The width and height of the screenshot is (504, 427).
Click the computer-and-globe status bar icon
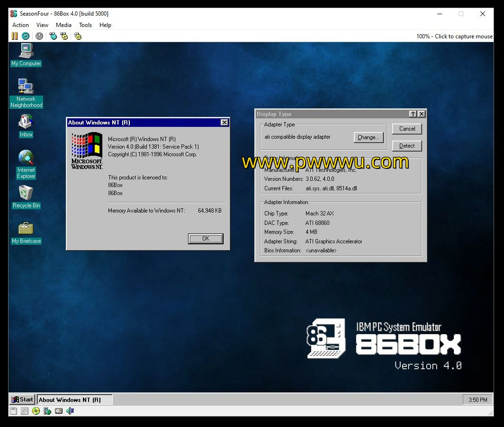[47, 410]
